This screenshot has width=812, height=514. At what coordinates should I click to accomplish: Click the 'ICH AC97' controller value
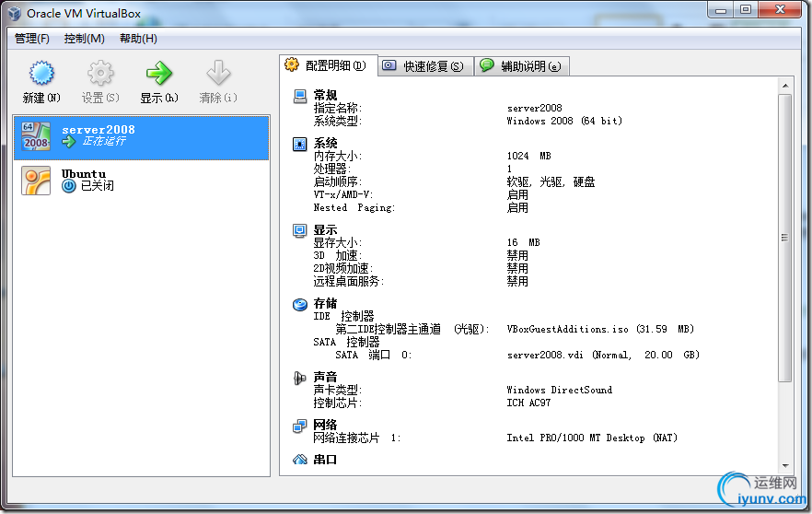528,403
